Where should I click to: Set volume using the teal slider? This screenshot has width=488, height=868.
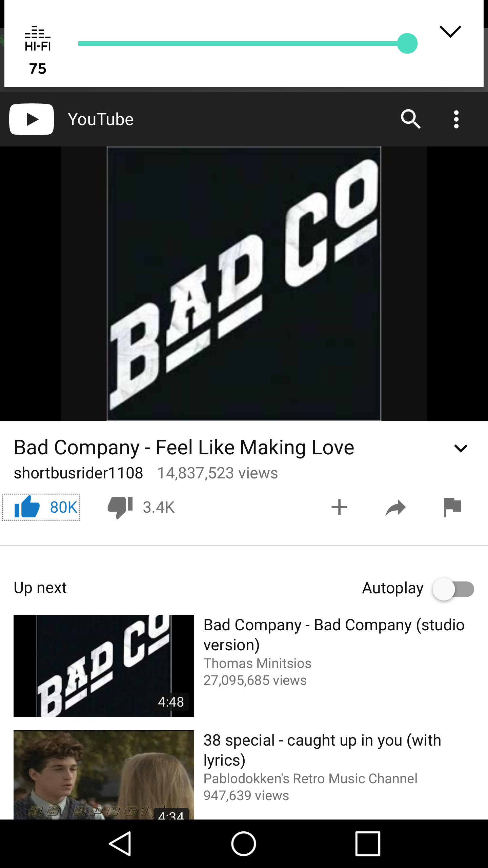pos(247,43)
